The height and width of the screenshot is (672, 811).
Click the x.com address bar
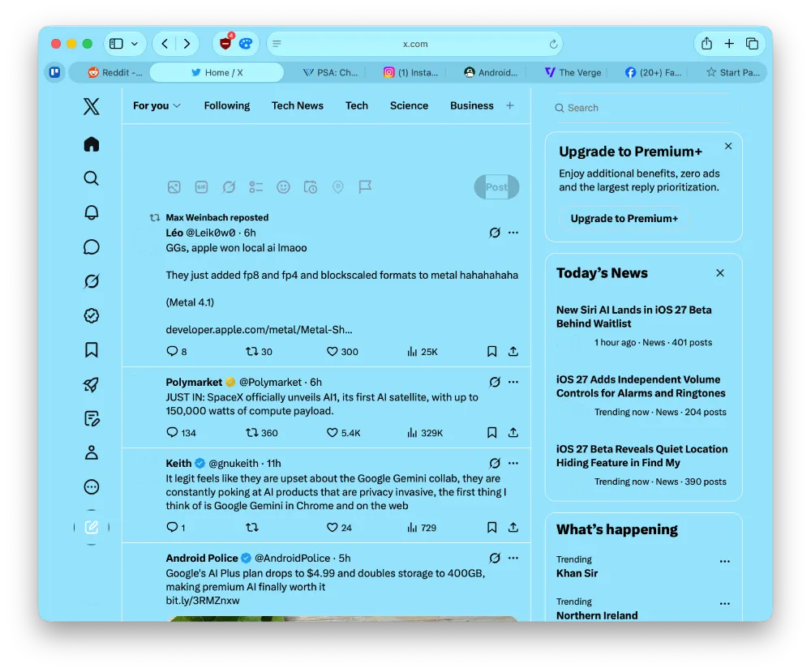pyautogui.click(x=414, y=44)
